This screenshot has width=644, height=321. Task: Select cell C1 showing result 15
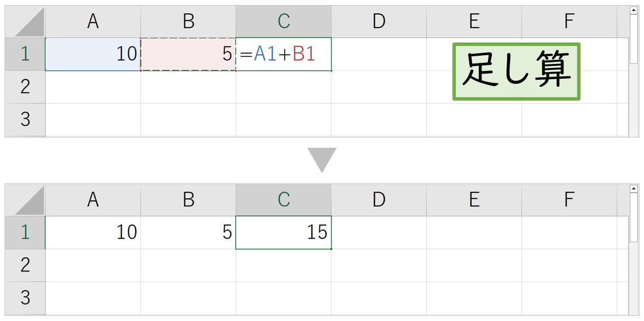(284, 233)
